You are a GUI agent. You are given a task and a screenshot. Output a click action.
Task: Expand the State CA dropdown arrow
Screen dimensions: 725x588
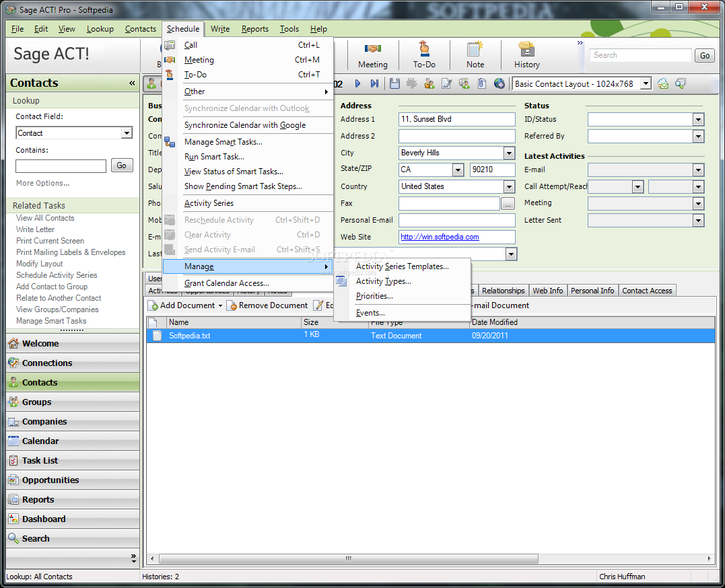tap(458, 170)
